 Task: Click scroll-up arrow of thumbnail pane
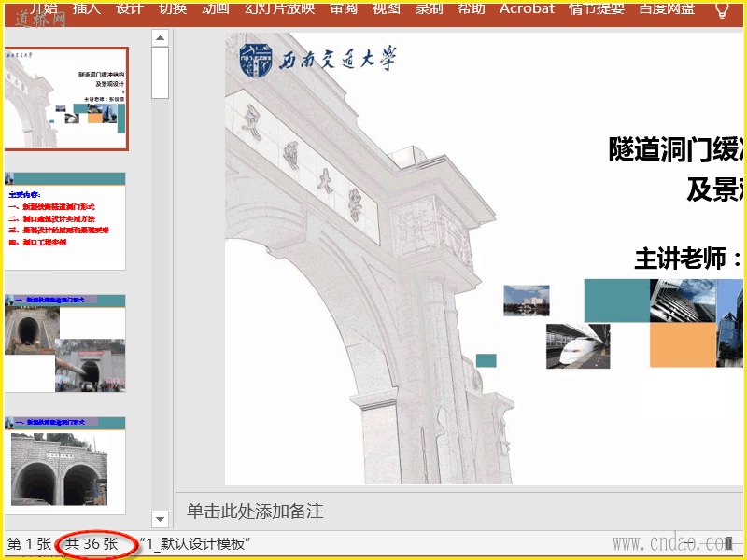(160, 38)
